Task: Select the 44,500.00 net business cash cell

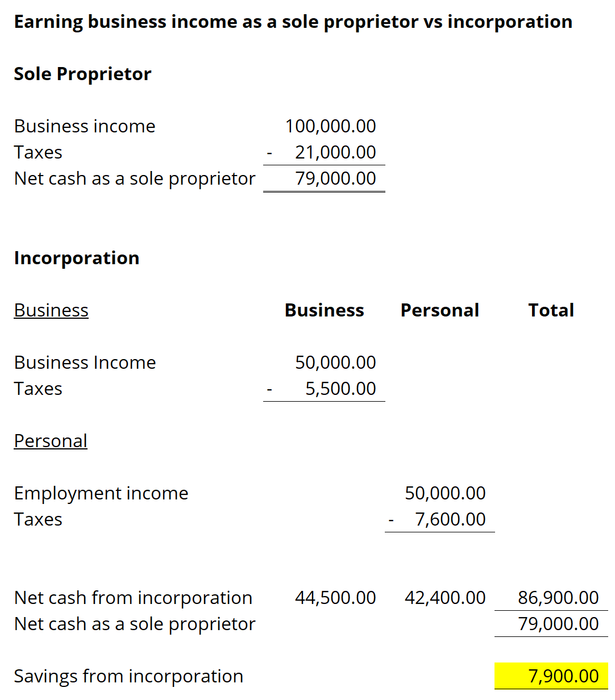Action: coord(335,598)
